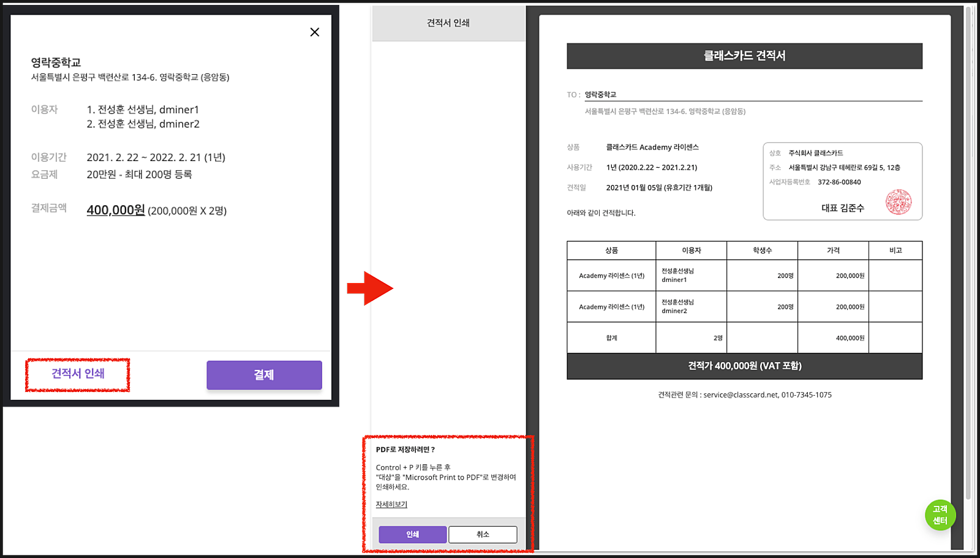Click the user entry 전성훈 선생님, dminer1
The width and height of the screenshot is (980, 558).
[x=143, y=110]
